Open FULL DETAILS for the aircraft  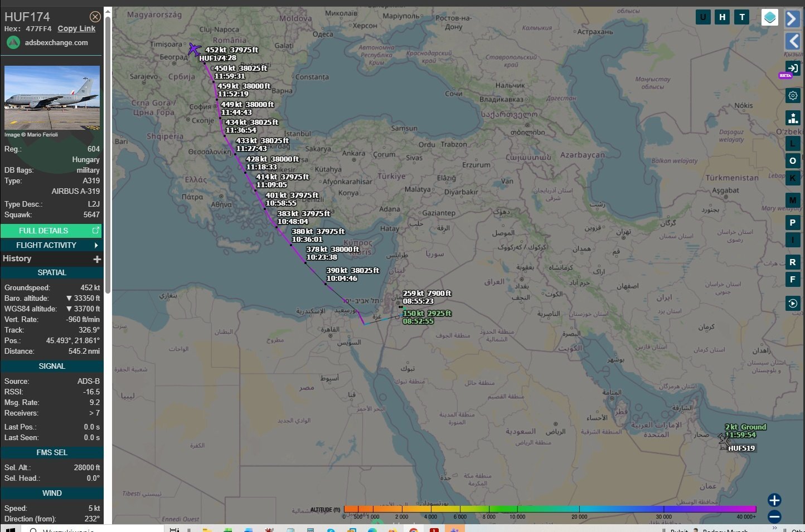point(51,231)
